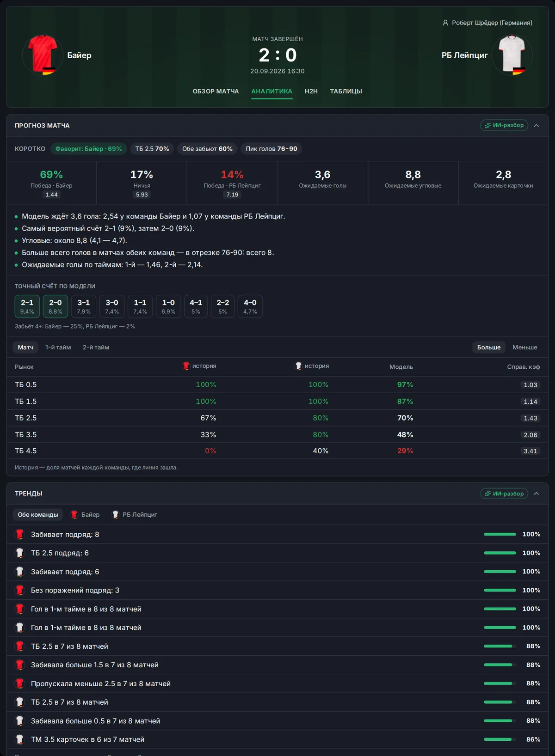555x756 pixels.
Task: Click the white jersey icon in история column header
Action: pyautogui.click(x=299, y=366)
